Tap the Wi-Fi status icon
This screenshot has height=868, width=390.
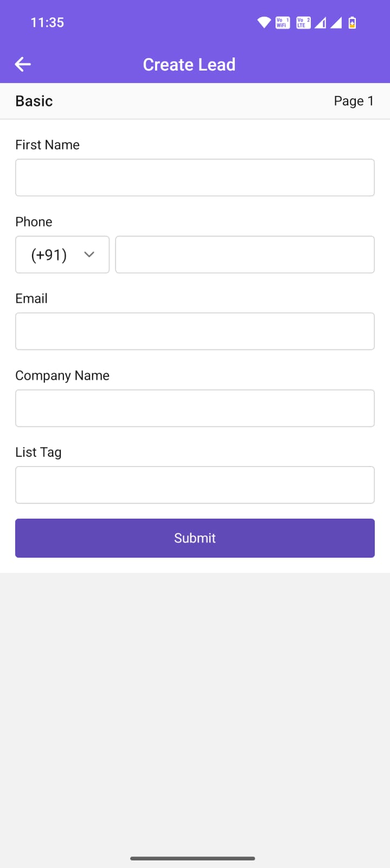[x=264, y=23]
